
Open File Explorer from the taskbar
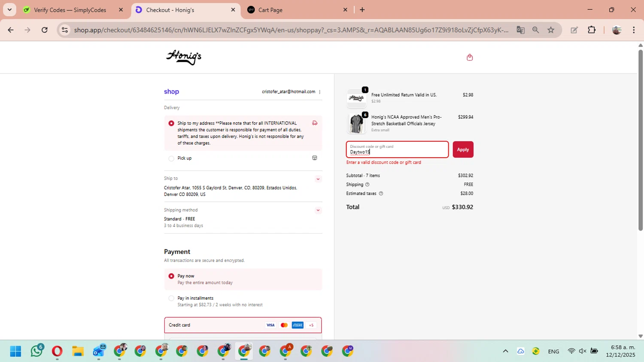[x=78, y=351]
